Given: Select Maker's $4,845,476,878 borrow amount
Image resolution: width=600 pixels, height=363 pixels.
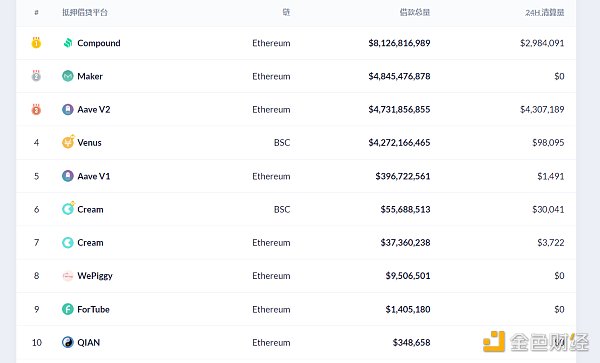Looking at the screenshot, I should click(x=399, y=76).
